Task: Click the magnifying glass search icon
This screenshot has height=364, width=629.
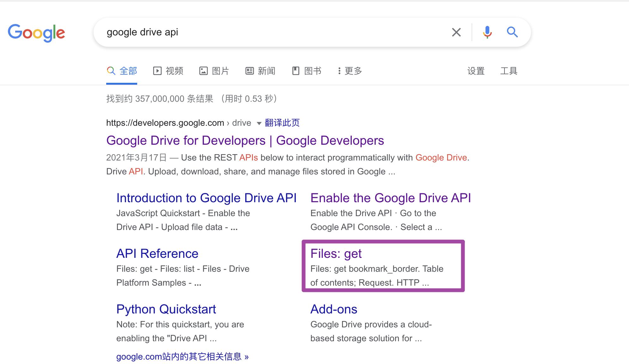Action: click(512, 32)
